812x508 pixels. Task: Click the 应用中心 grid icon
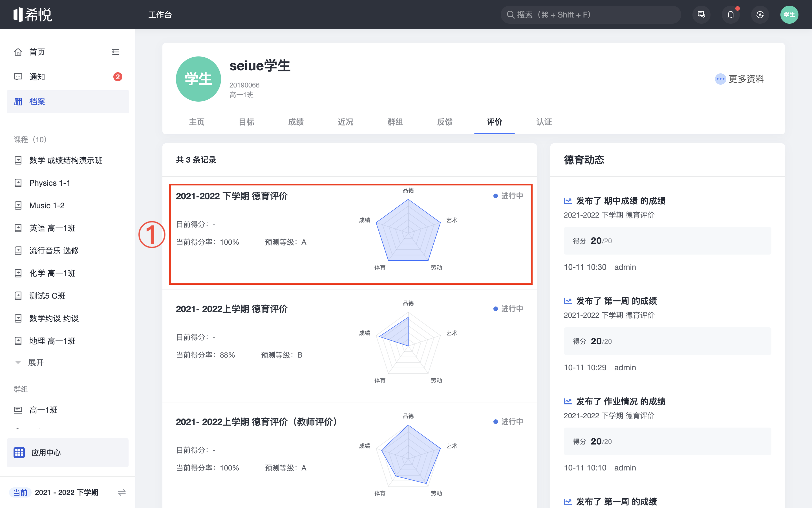pyautogui.click(x=19, y=453)
